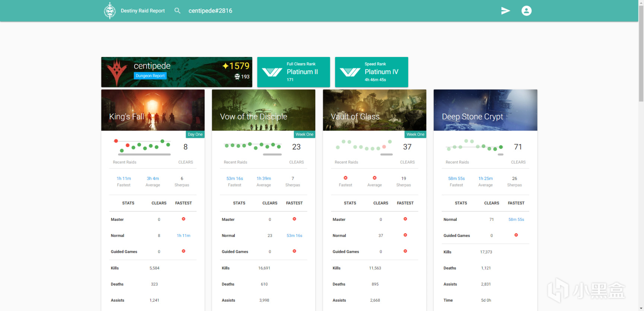Screen dimensions: 644x311
Task: Click the Destiny Raid Report logo icon
Action: pyautogui.click(x=110, y=10)
